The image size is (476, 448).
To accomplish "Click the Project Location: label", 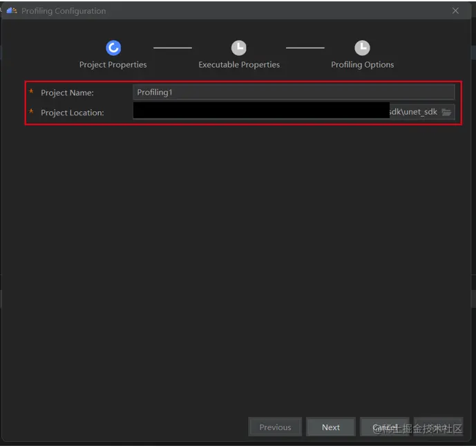I will (73, 113).
